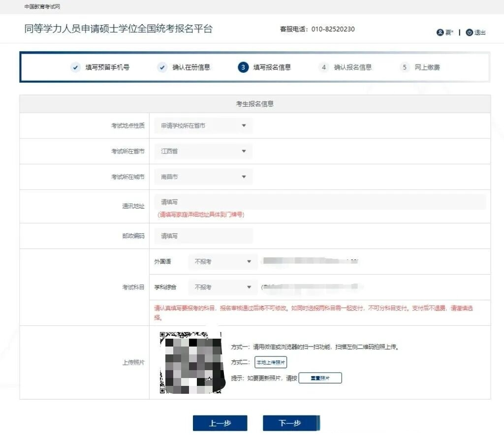The image size is (504, 443).
Task: Click the user avatar icon next to 夏*
Action: tap(441, 32)
